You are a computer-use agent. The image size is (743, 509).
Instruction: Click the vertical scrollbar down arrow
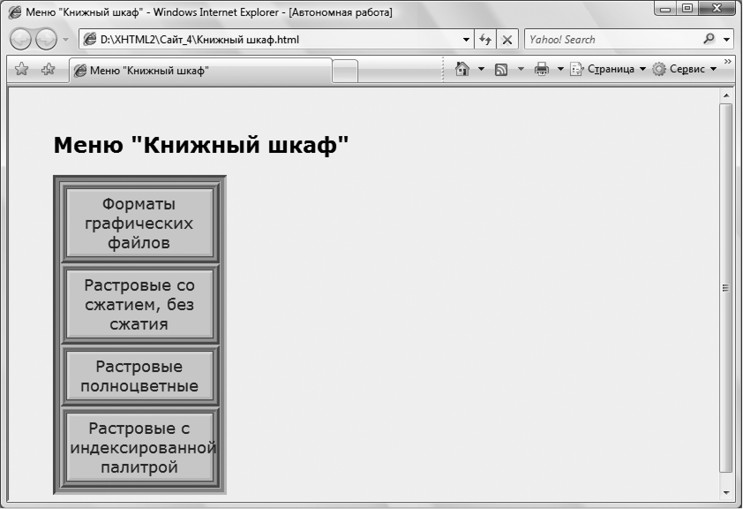pyautogui.click(x=726, y=492)
